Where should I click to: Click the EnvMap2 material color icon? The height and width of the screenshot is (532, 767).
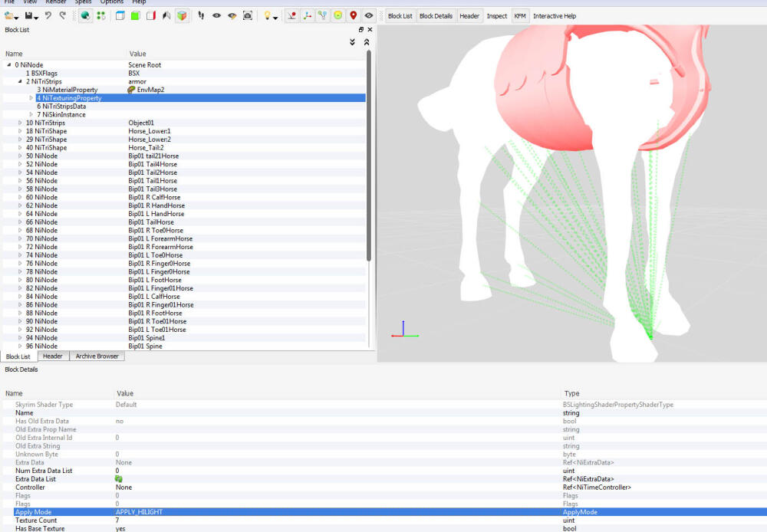tap(131, 90)
